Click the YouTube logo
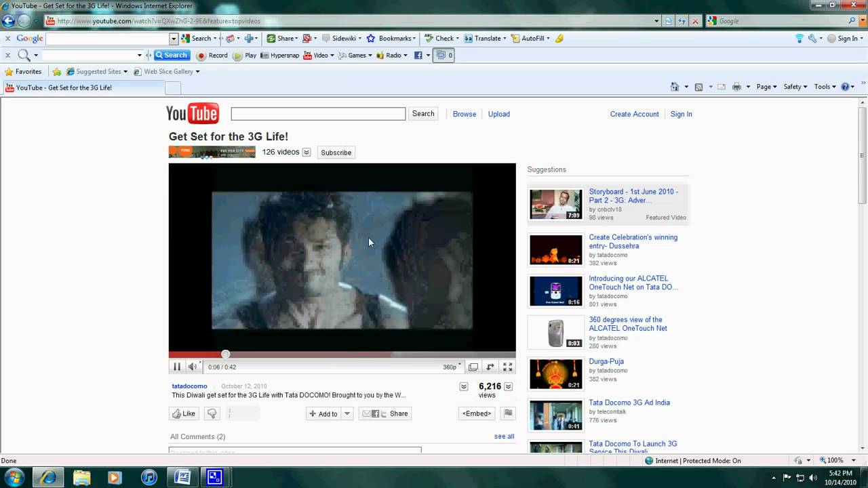This screenshot has height=488, width=868. (x=193, y=114)
